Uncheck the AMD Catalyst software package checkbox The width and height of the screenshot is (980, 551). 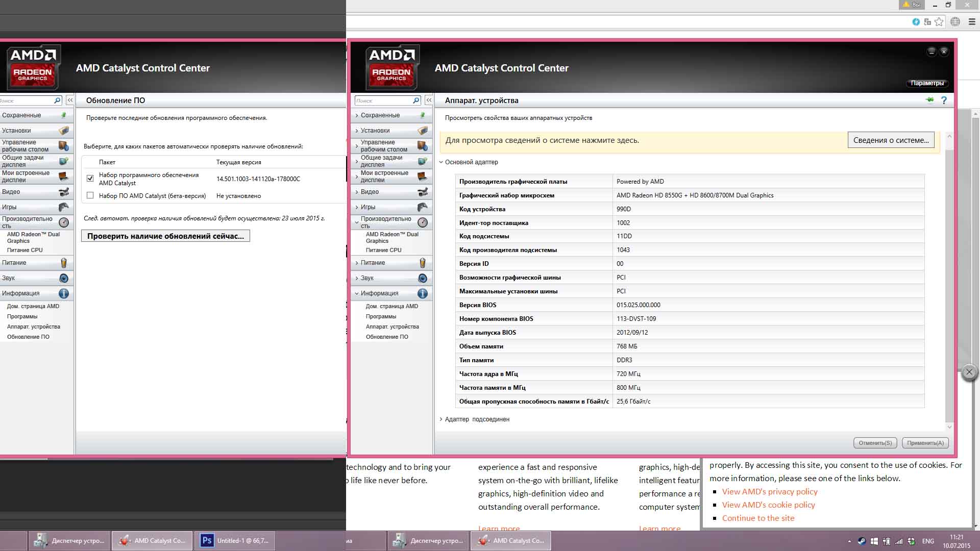tap(90, 179)
